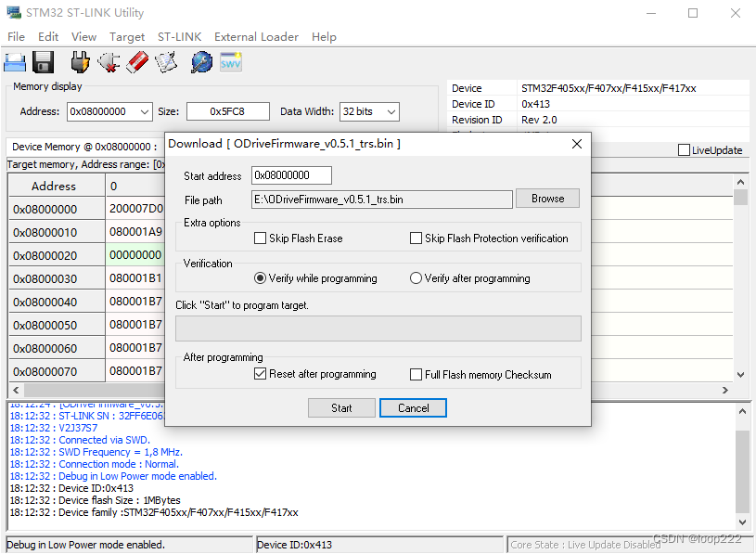Viewport: 756px width, 554px height.
Task: Change Data Width using its dropdown
Action: [x=391, y=110]
